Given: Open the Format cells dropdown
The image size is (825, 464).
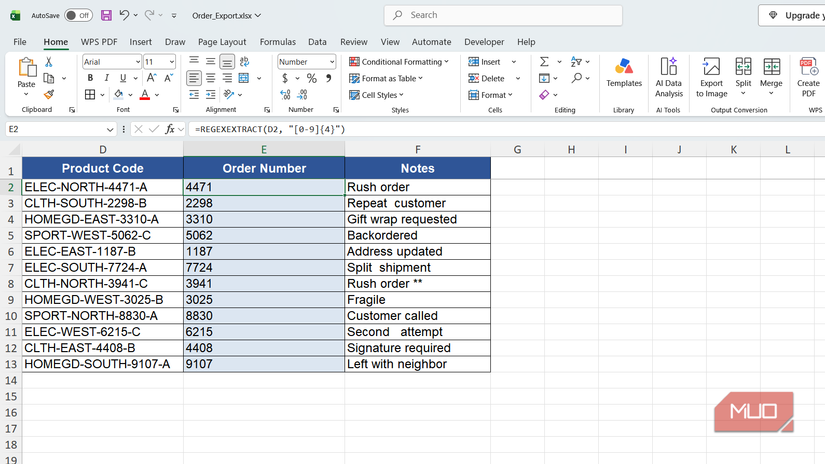Looking at the screenshot, I should tap(490, 95).
